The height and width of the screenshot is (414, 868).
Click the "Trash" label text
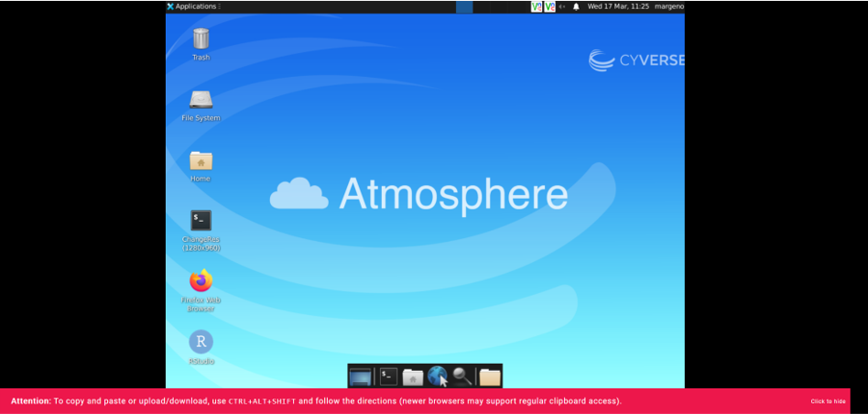[x=201, y=58]
